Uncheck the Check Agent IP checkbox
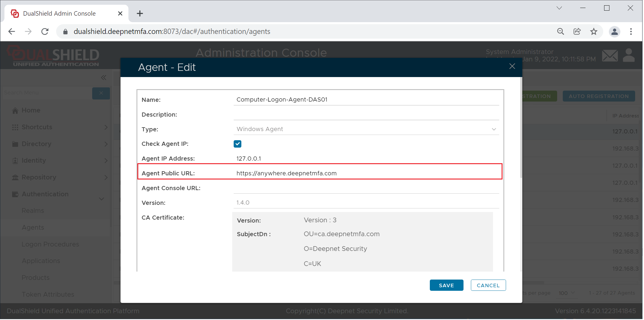The image size is (644, 320). [x=238, y=144]
